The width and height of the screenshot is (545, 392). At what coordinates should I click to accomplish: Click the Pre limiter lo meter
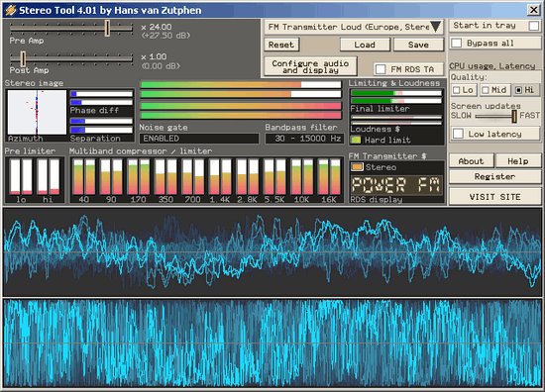coord(21,177)
